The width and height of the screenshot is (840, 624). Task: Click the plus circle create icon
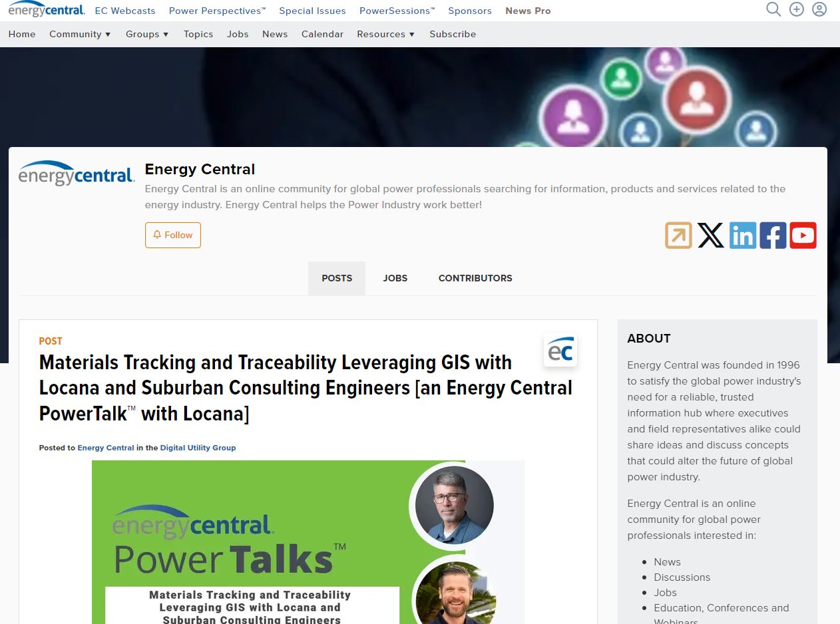tap(797, 9)
